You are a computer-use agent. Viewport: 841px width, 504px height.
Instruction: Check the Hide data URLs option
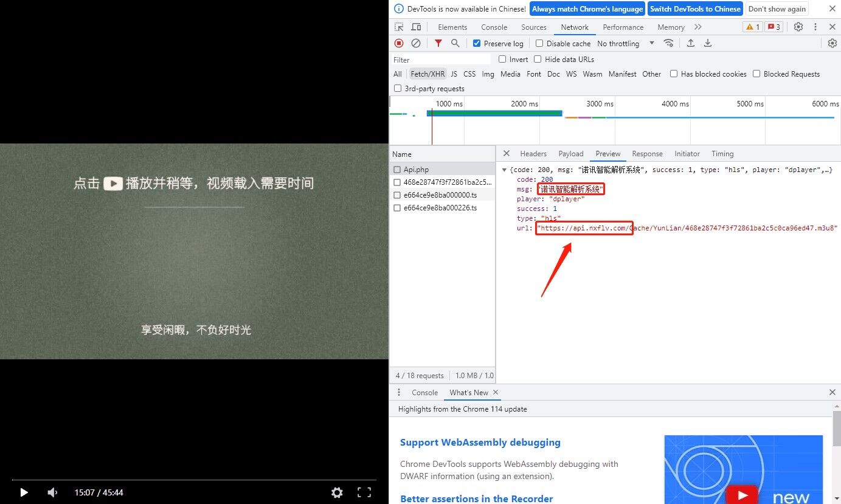coord(538,59)
